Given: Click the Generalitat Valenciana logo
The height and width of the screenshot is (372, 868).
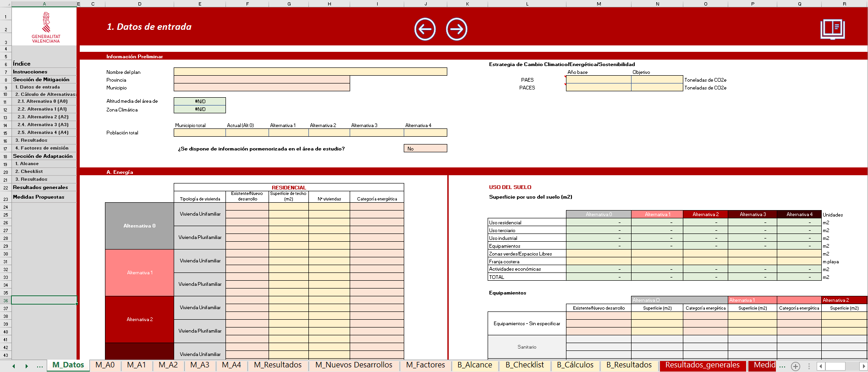Looking at the screenshot, I should [x=45, y=28].
